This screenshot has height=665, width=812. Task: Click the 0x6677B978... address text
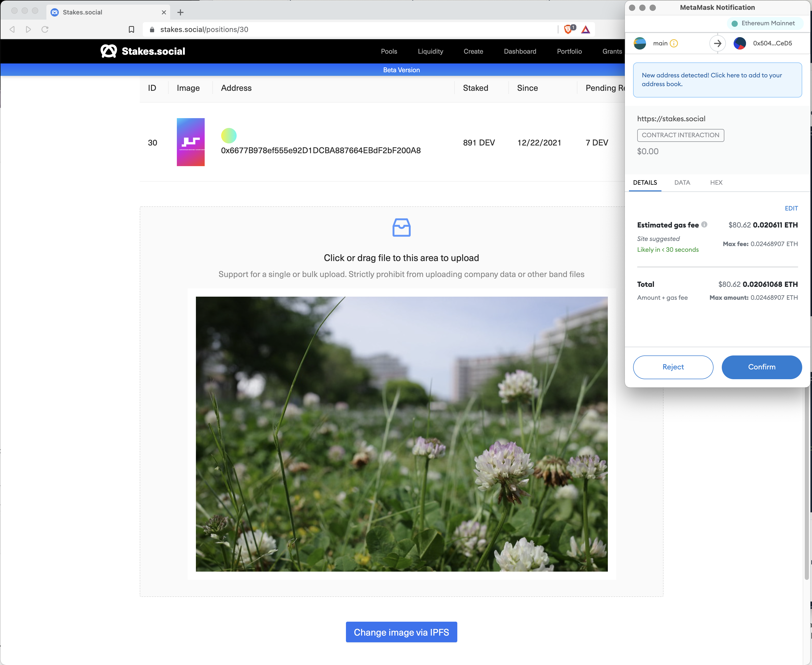[321, 150]
